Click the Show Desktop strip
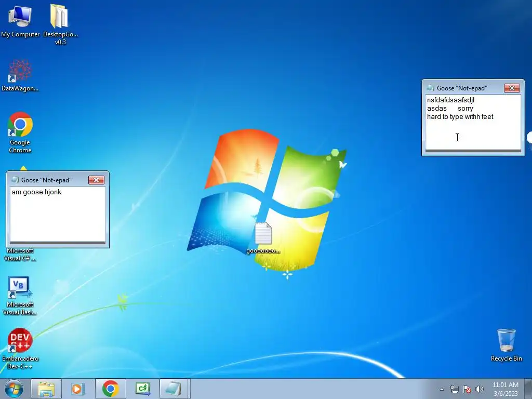The width and height of the screenshot is (532, 399). (x=528, y=389)
